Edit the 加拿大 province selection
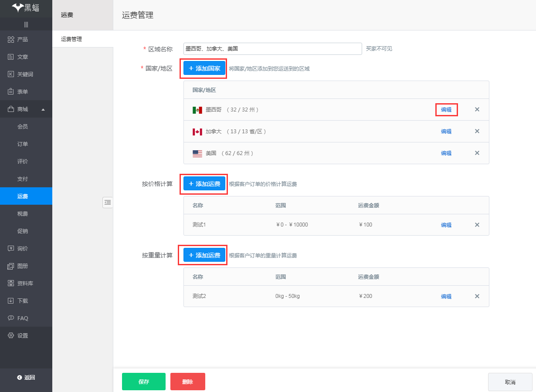Screen dimensions: 536x392 [446, 131]
